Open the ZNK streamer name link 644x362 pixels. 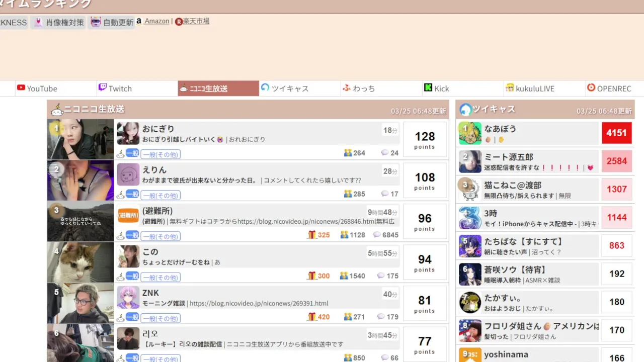point(150,293)
